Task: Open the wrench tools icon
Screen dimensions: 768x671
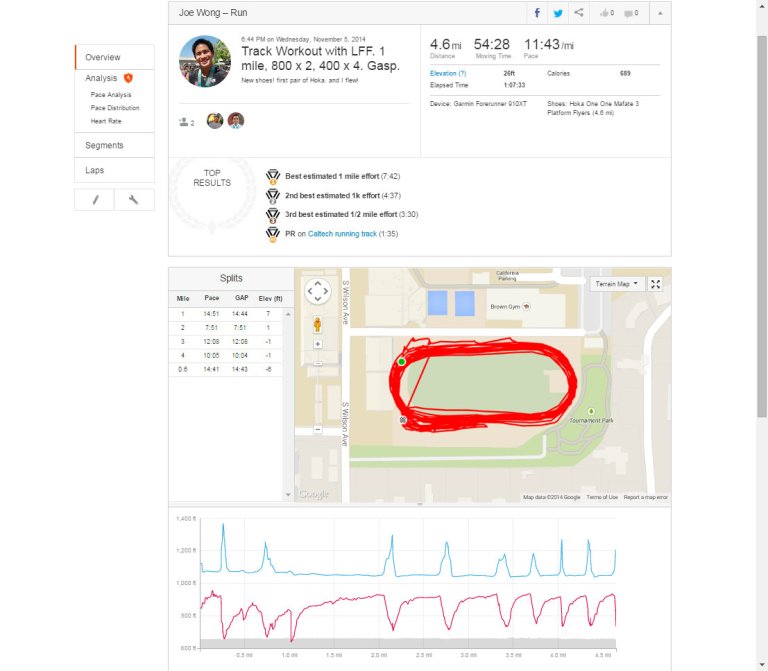Action: pyautogui.click(x=134, y=199)
